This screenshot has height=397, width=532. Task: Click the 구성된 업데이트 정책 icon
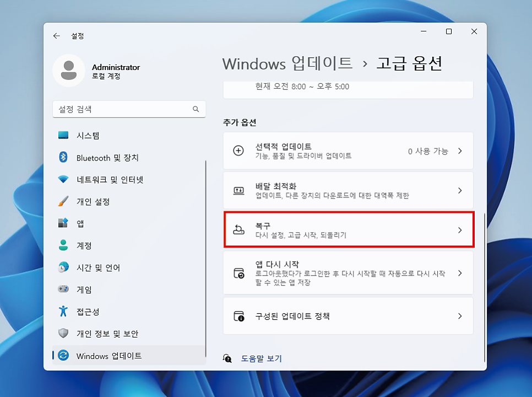pos(239,316)
